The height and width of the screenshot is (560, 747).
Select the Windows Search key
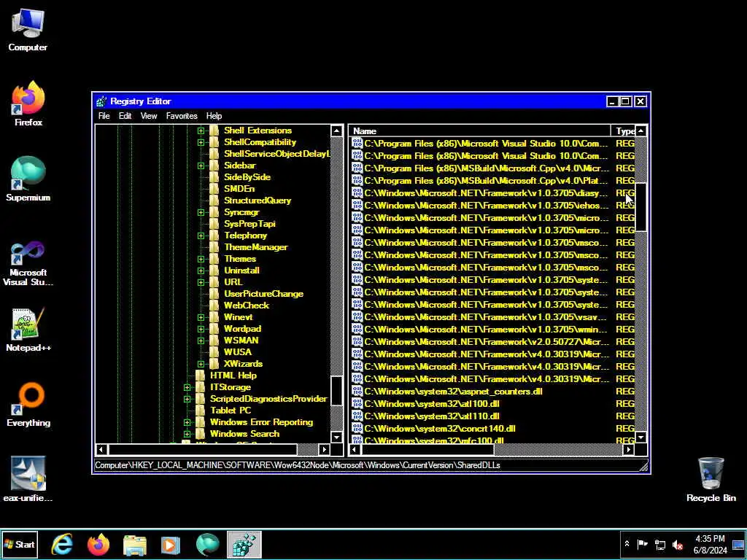(x=244, y=434)
